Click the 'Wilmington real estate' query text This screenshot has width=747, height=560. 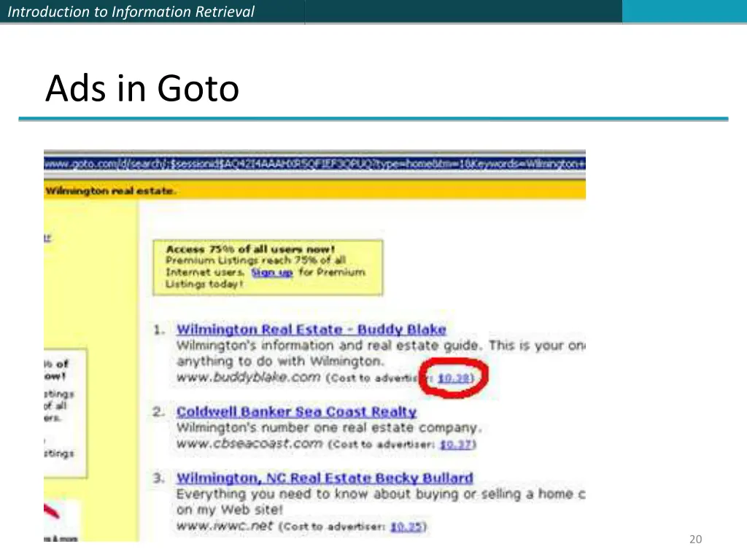tap(111, 191)
